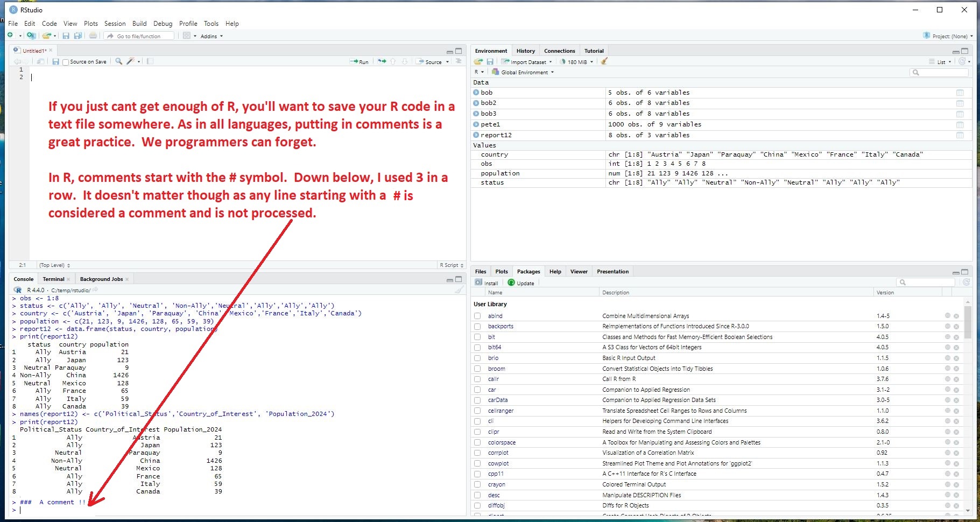Click the Install packages button
980x522 pixels.
pyautogui.click(x=487, y=283)
